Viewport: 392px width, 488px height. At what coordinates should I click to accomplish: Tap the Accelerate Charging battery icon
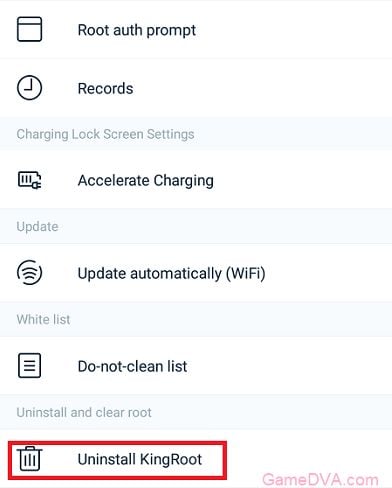point(29,180)
